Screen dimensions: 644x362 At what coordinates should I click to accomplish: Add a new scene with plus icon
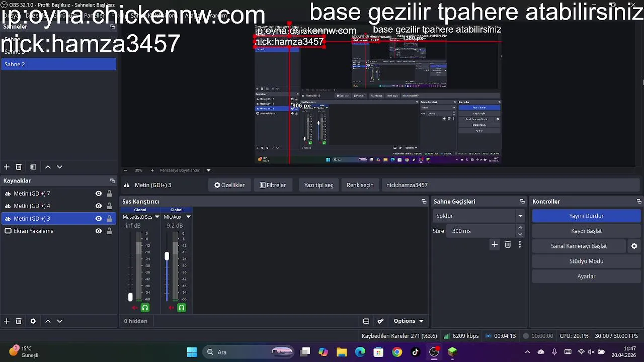[x=7, y=167]
